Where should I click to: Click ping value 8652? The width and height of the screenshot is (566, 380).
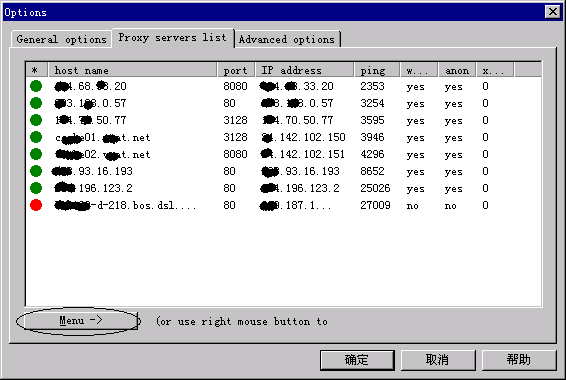pos(372,171)
